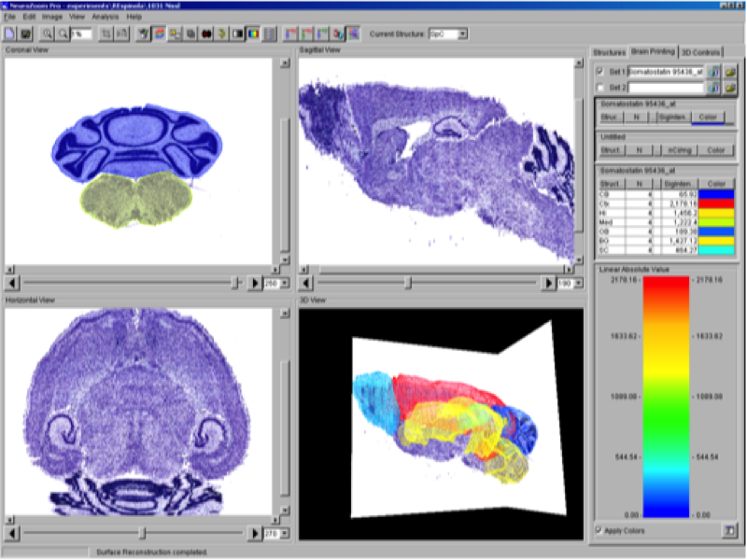This screenshot has width=747, height=560.
Task: Click the New document icon in toolbar
Action: (10, 34)
